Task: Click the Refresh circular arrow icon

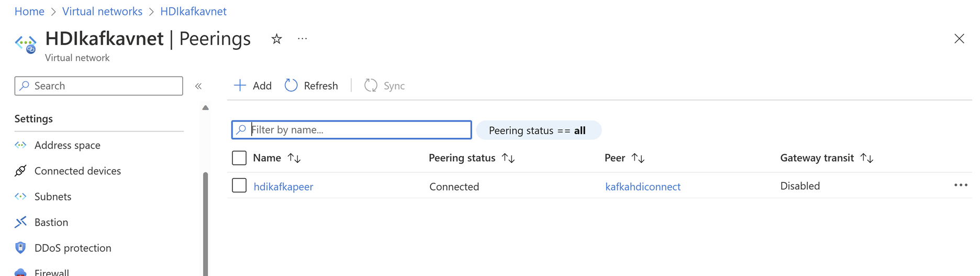Action: pos(291,85)
